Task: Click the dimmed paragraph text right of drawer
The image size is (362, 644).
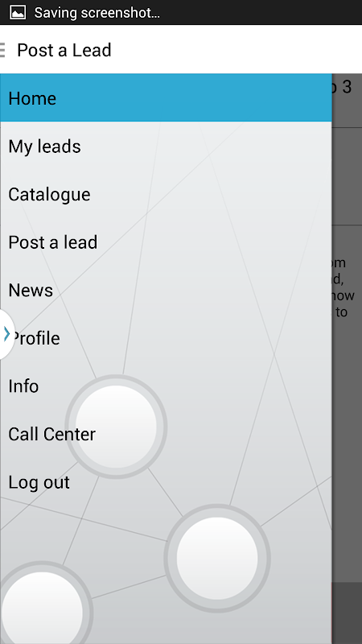Action: pyautogui.click(x=344, y=287)
